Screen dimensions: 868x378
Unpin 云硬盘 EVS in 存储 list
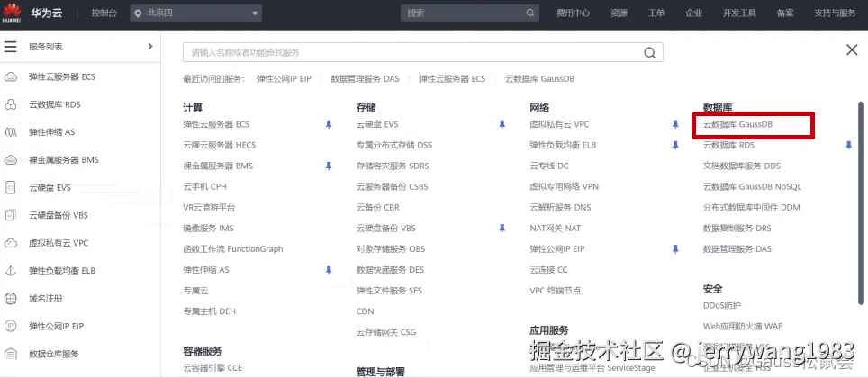click(x=502, y=124)
